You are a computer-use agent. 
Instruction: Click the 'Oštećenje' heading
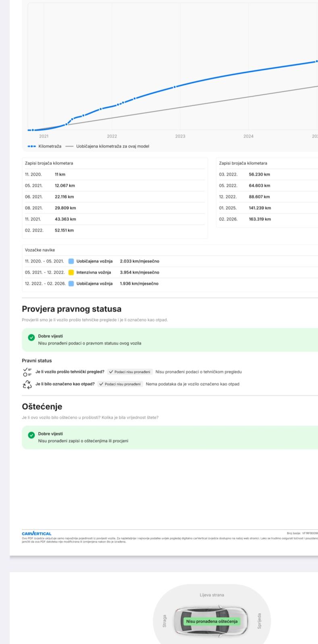42,407
